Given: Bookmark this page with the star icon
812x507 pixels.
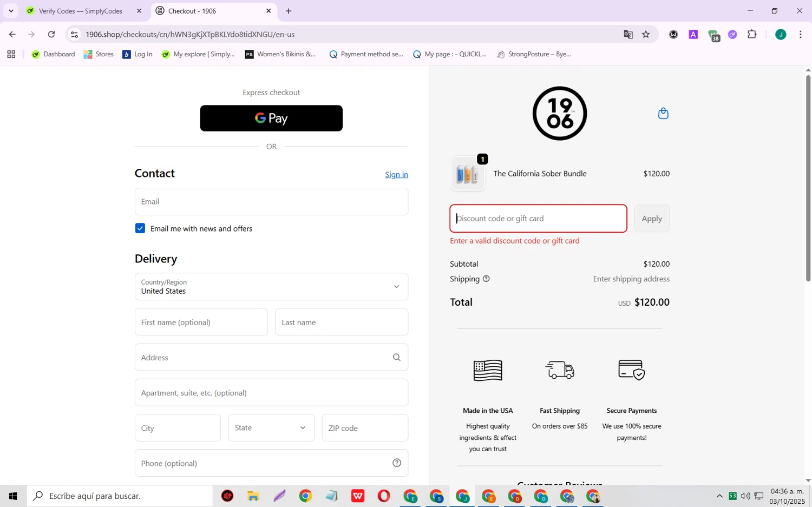Looking at the screenshot, I should [x=646, y=34].
